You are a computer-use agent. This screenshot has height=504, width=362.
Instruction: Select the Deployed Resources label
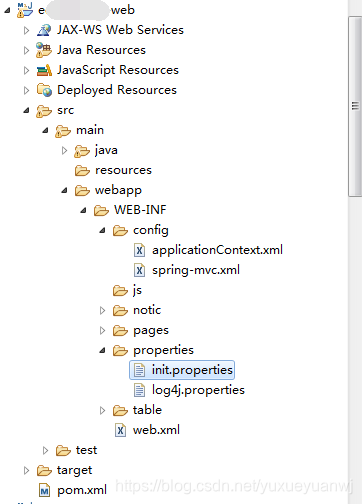tap(117, 90)
